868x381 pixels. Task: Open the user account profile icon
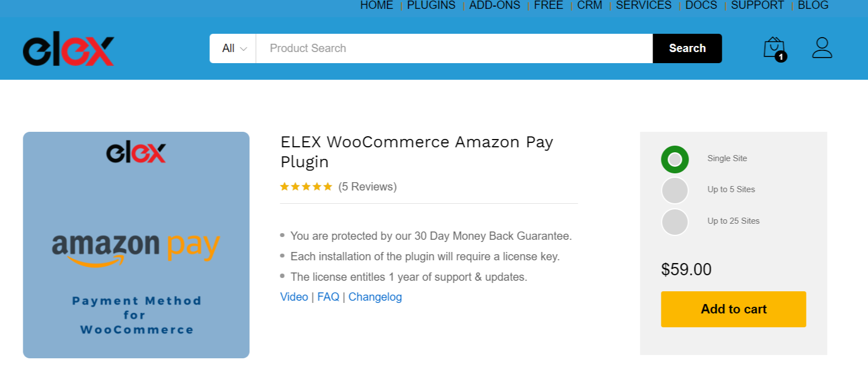coord(822,48)
